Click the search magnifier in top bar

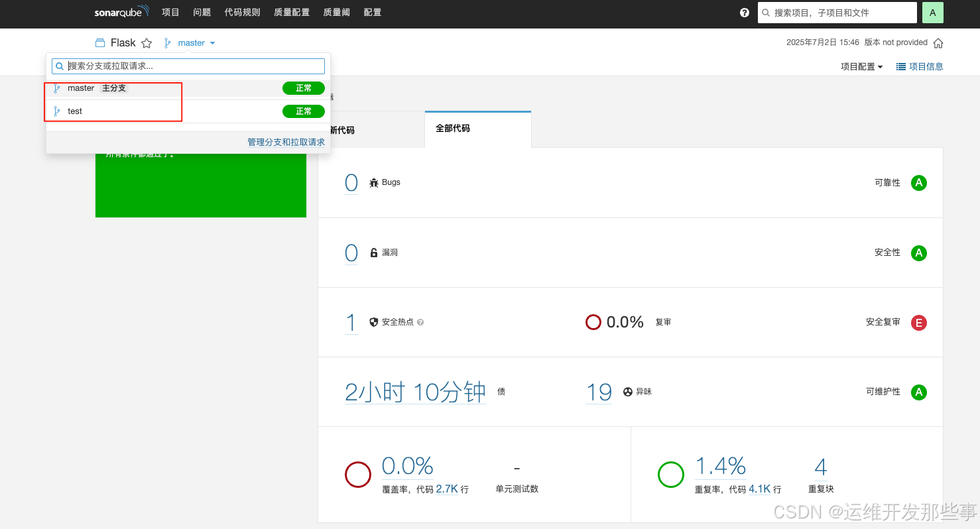click(766, 13)
